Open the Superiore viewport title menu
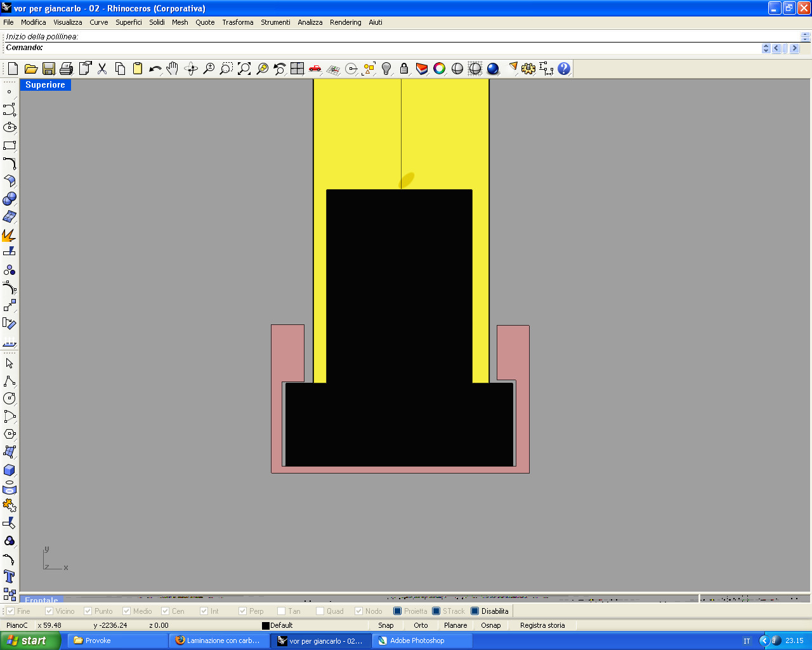 pos(45,85)
